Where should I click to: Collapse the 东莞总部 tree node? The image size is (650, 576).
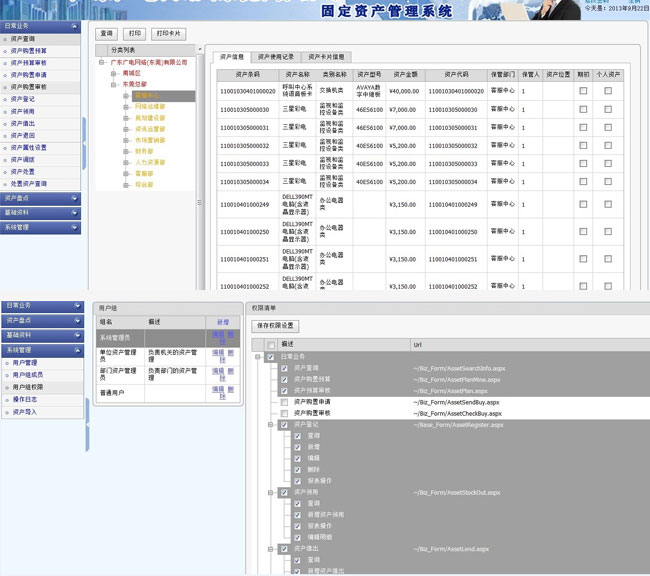coord(114,85)
